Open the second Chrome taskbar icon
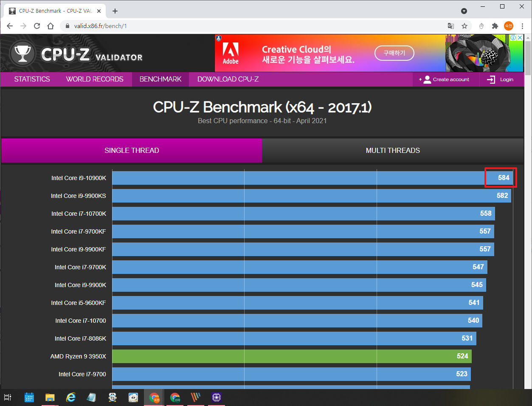 (175, 398)
